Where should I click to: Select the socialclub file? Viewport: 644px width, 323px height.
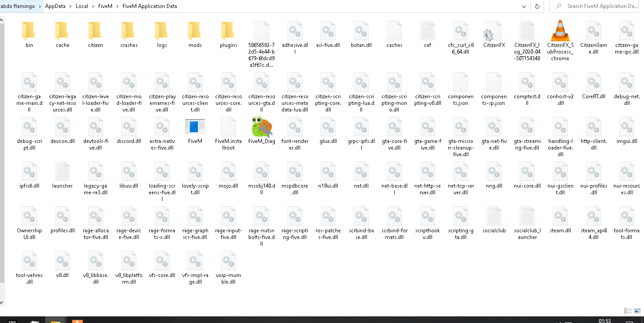pos(494,220)
